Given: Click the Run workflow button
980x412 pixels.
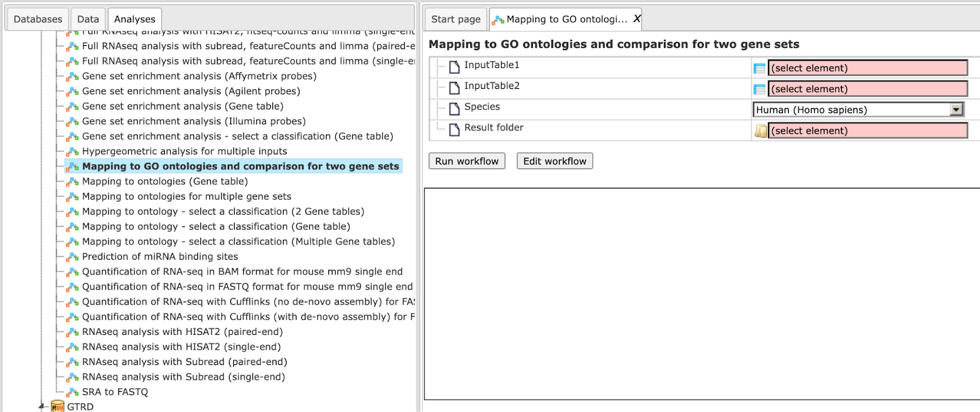Looking at the screenshot, I should [x=467, y=161].
